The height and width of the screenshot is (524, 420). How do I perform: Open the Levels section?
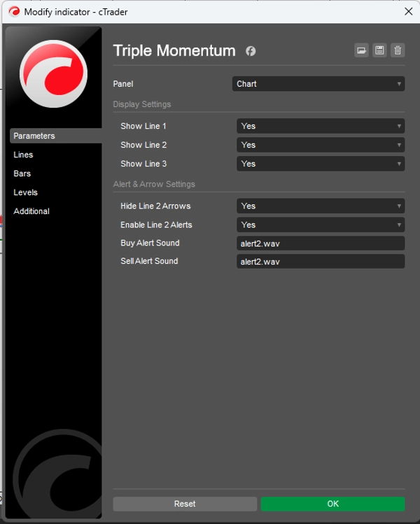pos(25,192)
